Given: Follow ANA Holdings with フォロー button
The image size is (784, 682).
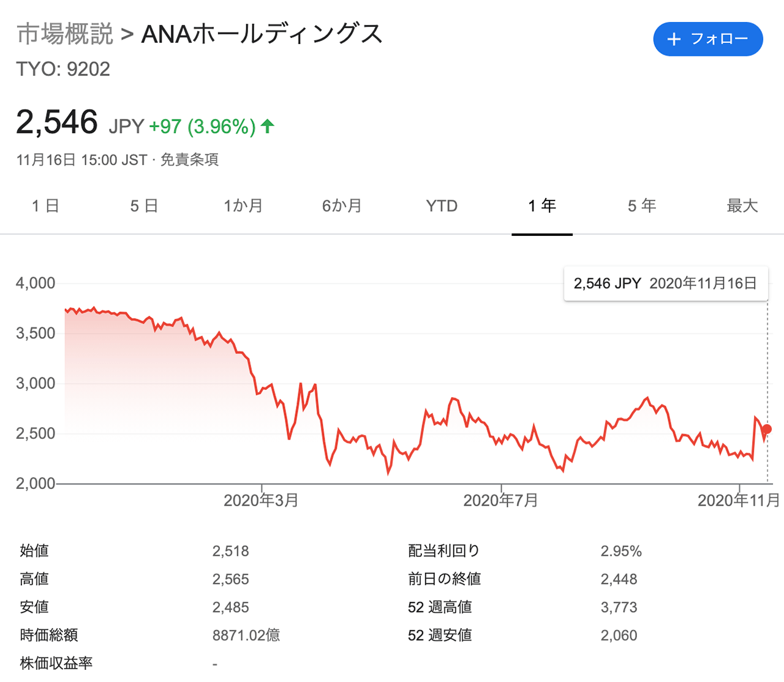Looking at the screenshot, I should [x=708, y=39].
